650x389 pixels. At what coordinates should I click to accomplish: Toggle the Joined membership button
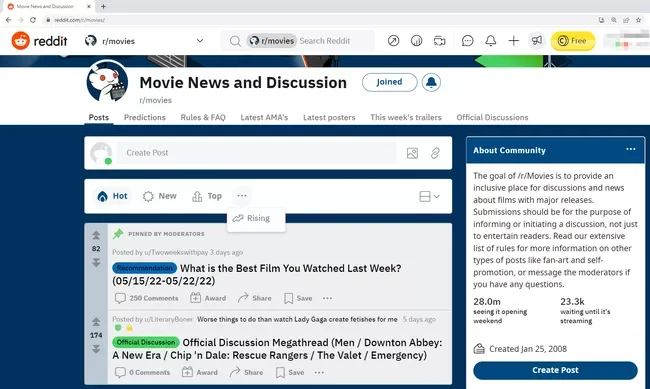(389, 82)
